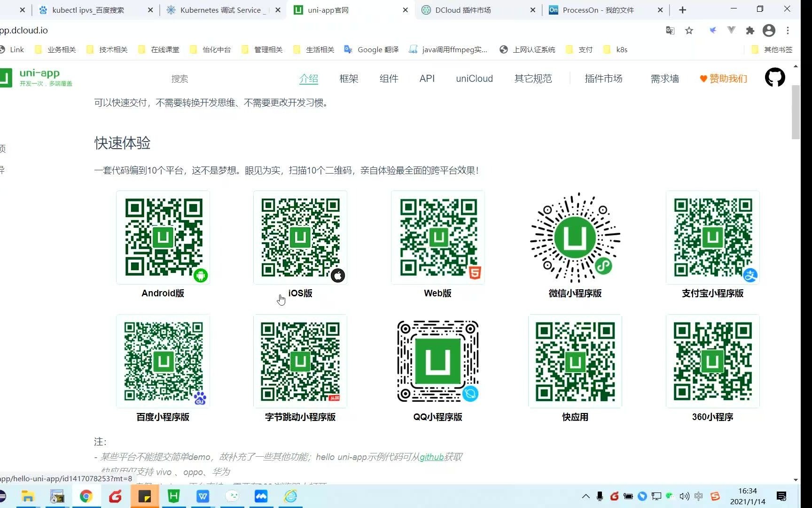Open Chrome from the taskbar

86,496
